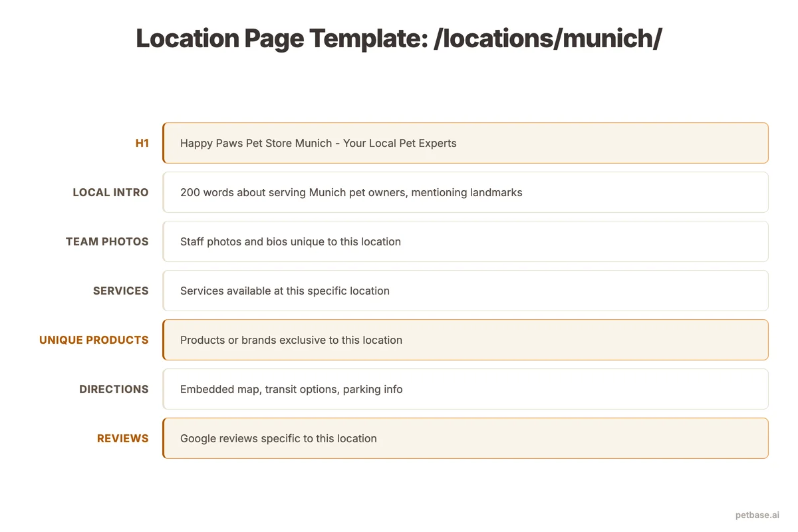Click the SERVICES label
The width and height of the screenshot is (798, 532).
tap(121, 291)
